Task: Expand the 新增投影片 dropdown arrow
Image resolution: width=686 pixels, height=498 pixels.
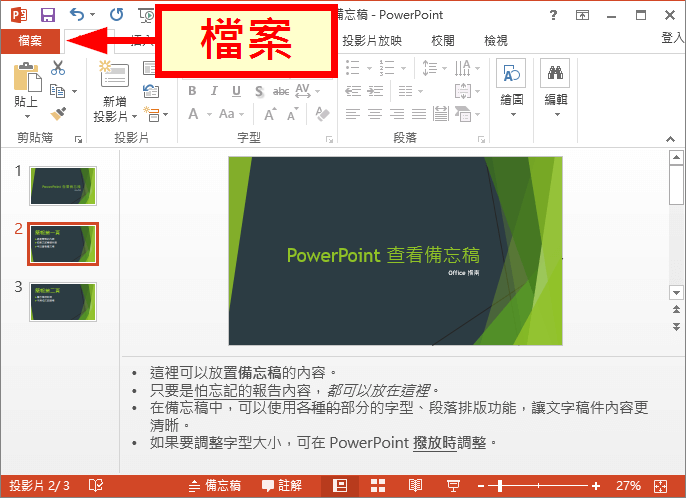Action: (x=134, y=117)
